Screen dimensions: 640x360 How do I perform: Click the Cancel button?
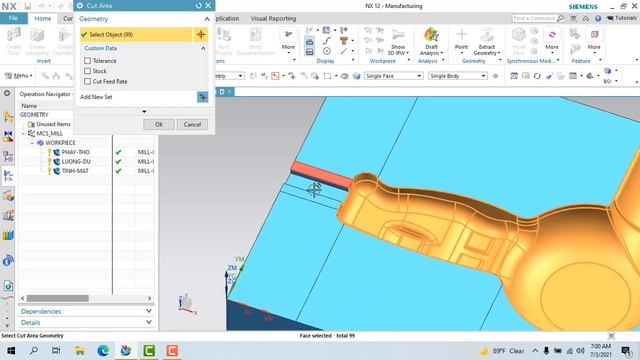pos(192,124)
